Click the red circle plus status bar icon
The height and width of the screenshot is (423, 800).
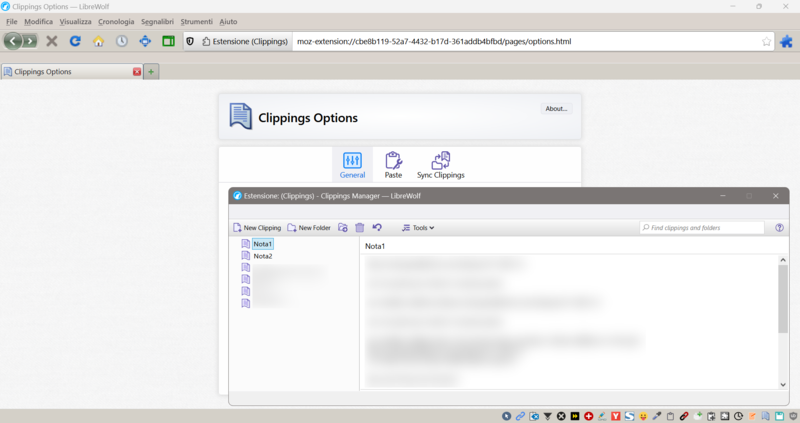(x=588, y=416)
